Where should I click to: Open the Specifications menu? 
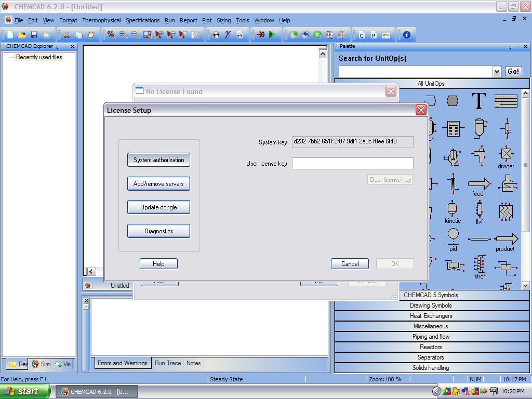142,20
